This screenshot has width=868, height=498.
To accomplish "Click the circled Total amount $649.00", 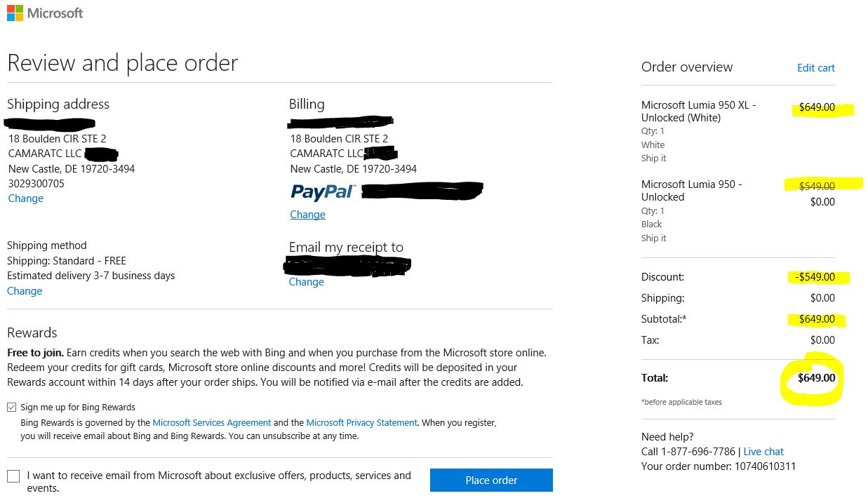I will pos(816,378).
